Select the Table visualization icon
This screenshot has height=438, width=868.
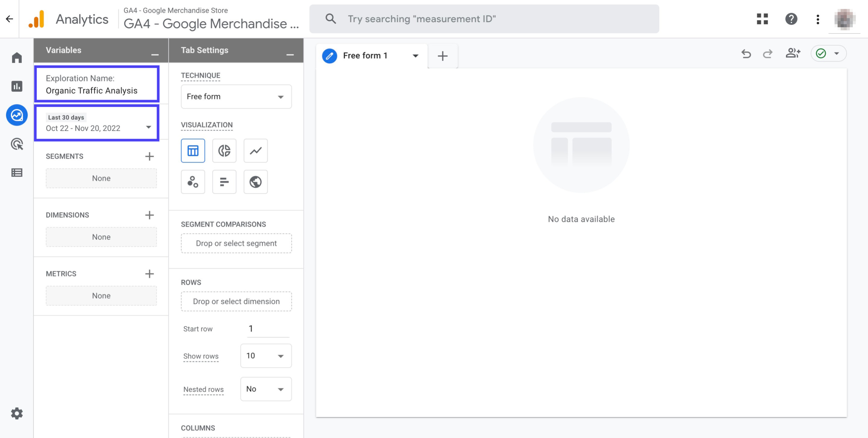tap(193, 151)
